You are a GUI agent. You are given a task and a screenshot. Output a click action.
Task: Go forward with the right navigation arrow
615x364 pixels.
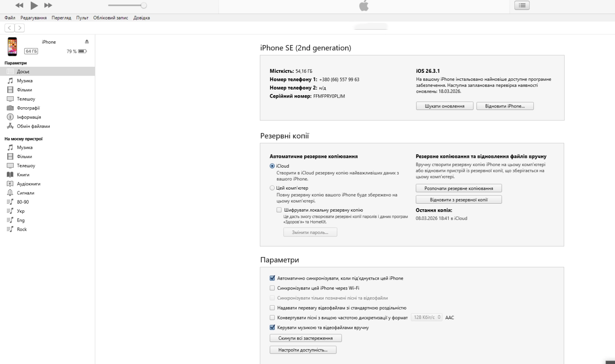pos(20,28)
